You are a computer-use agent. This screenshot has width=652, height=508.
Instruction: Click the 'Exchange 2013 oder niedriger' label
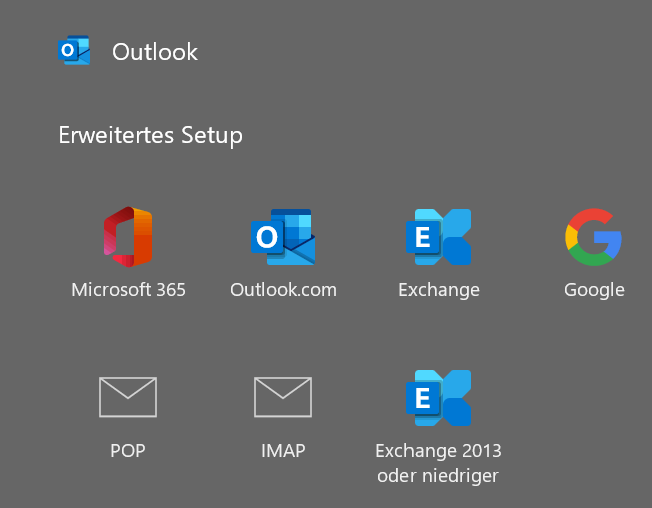point(438,464)
